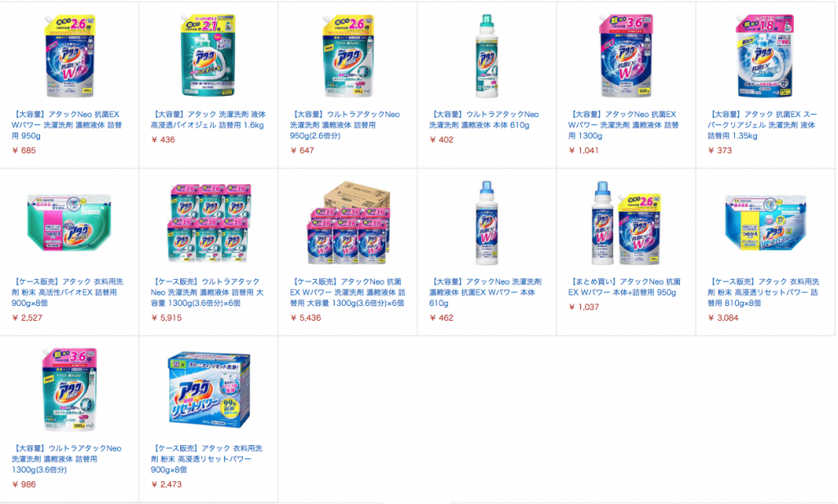The image size is (838, 504).
Task: Open the ¥685 Attack Neo 950g refill thumbnail
Action: (70, 56)
